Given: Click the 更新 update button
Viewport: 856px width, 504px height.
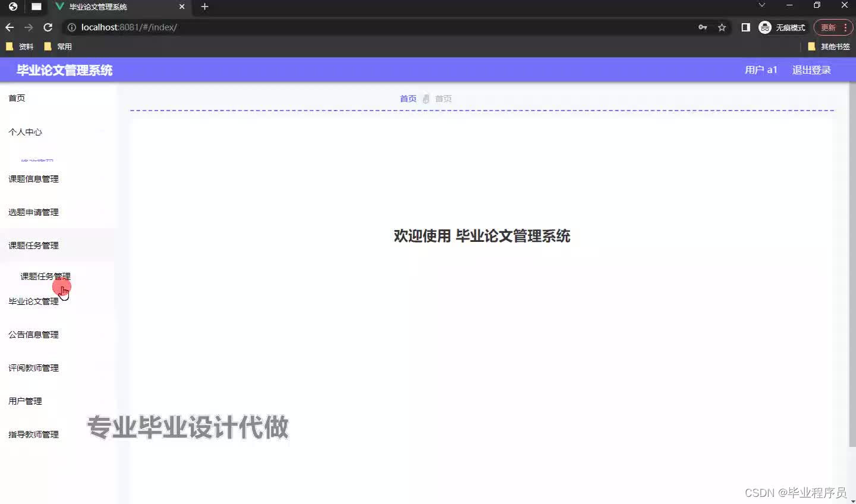Looking at the screenshot, I should point(828,27).
